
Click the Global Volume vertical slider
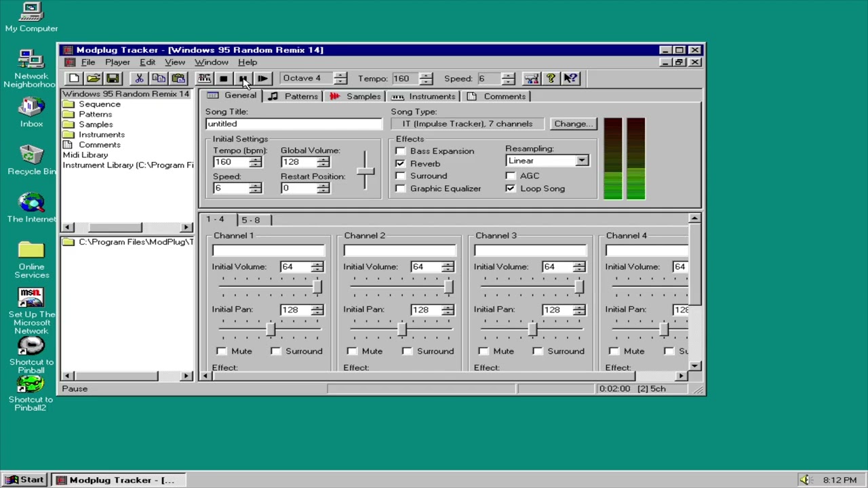tap(366, 171)
